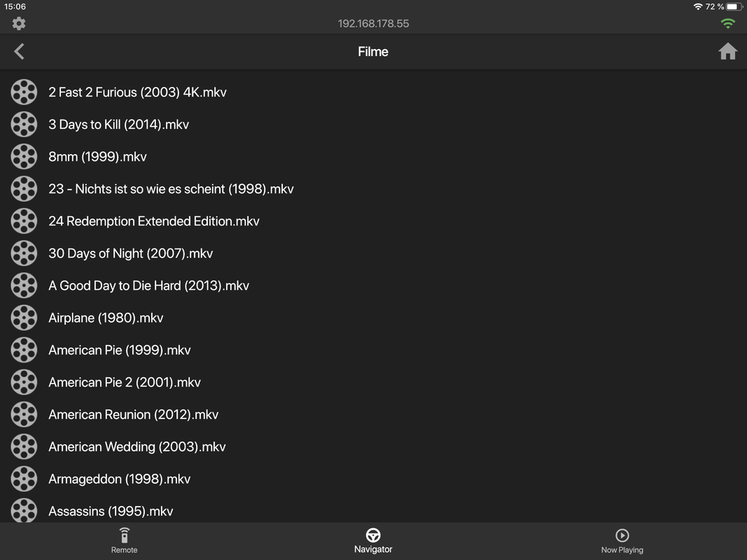The image size is (747, 560).
Task: Tap the home icon
Action: point(727,51)
